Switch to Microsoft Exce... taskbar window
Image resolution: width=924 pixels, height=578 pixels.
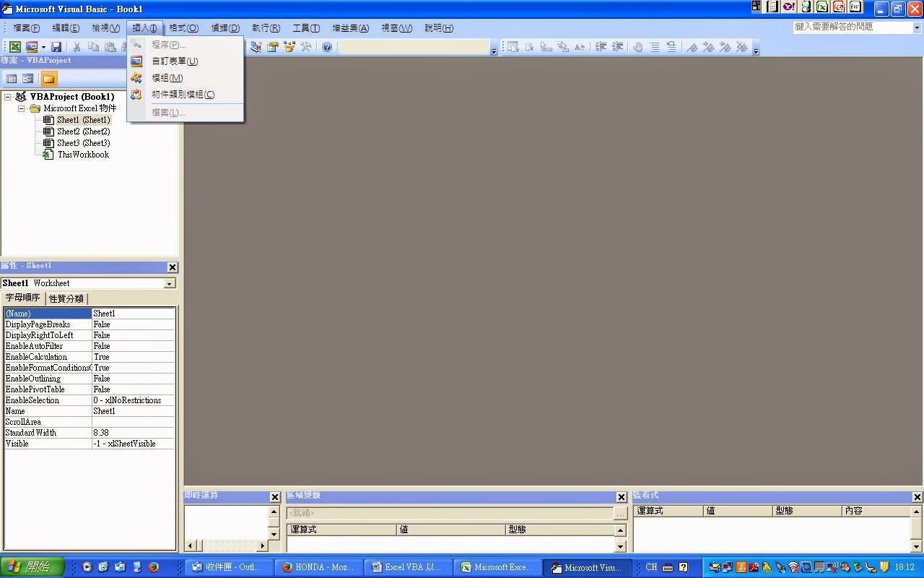point(497,567)
